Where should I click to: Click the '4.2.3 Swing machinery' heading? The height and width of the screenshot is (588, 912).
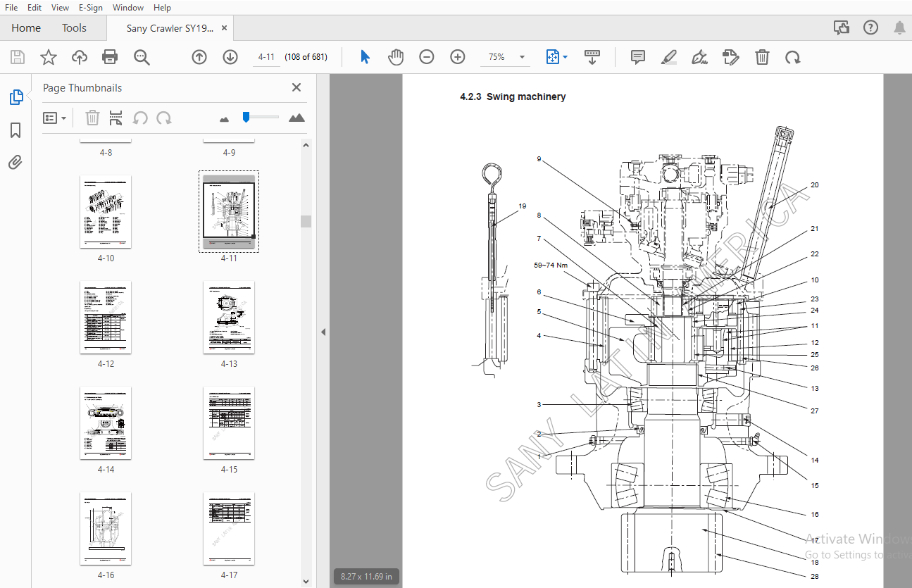coord(513,97)
